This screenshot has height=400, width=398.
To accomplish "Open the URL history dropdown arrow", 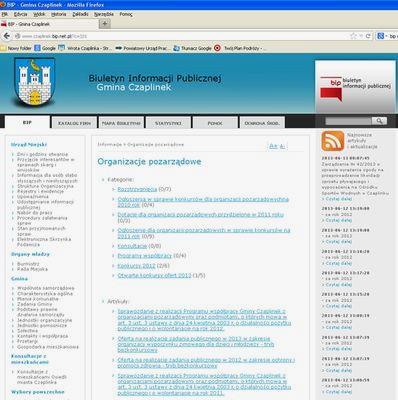I will coord(361,36).
